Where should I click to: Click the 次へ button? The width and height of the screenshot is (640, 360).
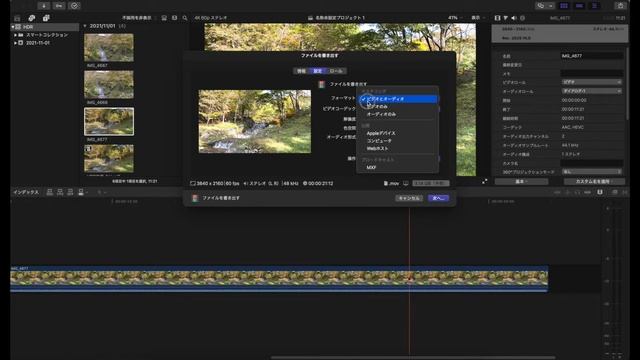[439, 198]
